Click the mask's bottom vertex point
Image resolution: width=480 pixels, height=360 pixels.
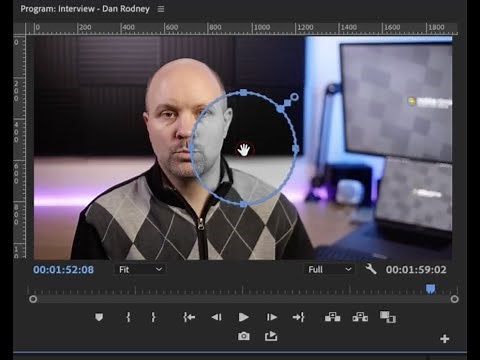point(244,204)
